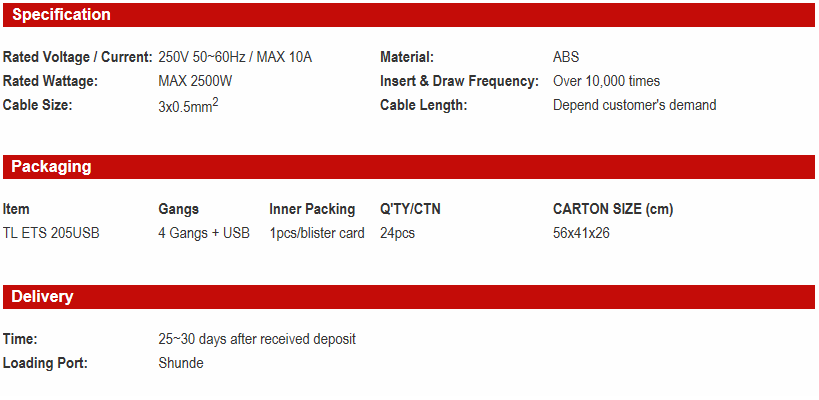Click the Specification section header

point(61,15)
